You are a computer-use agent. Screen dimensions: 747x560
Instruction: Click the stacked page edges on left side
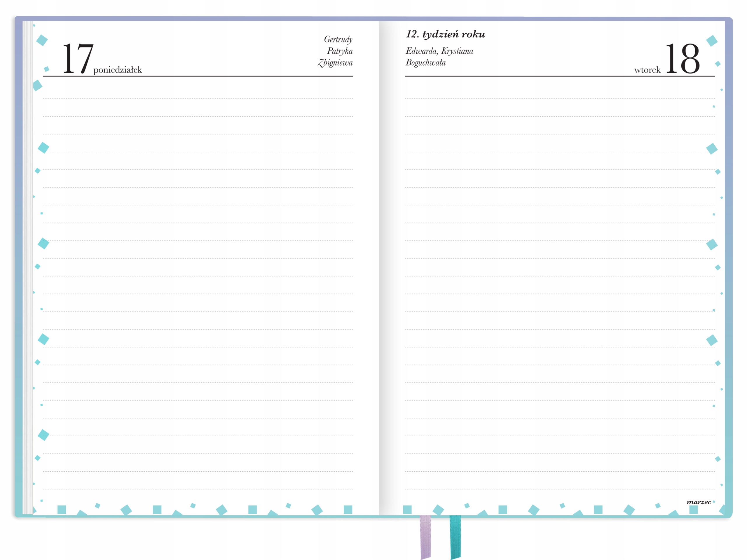coord(28,270)
